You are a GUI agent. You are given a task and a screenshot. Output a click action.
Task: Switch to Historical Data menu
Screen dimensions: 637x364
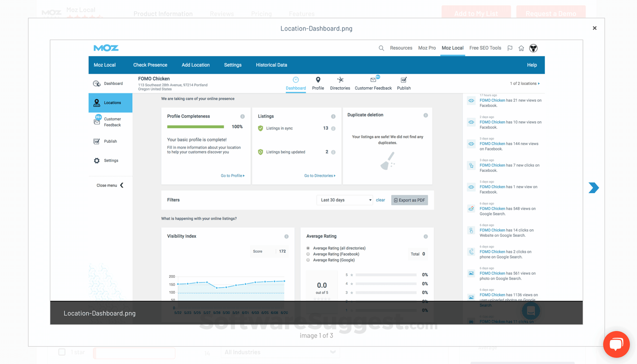pos(271,65)
